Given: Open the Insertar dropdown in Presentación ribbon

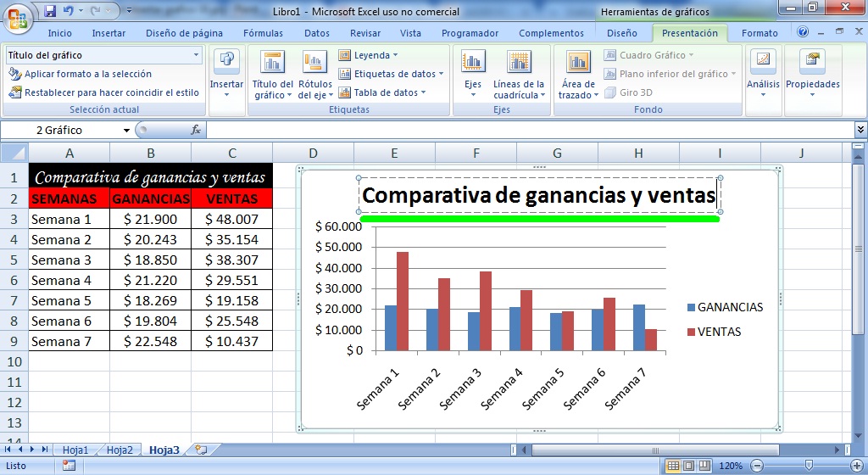Looking at the screenshot, I should point(226,75).
